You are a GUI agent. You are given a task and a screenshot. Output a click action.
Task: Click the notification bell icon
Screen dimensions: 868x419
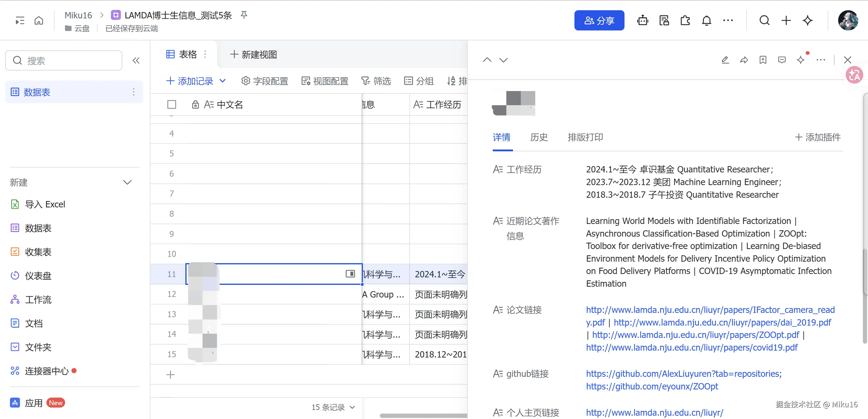[706, 20]
